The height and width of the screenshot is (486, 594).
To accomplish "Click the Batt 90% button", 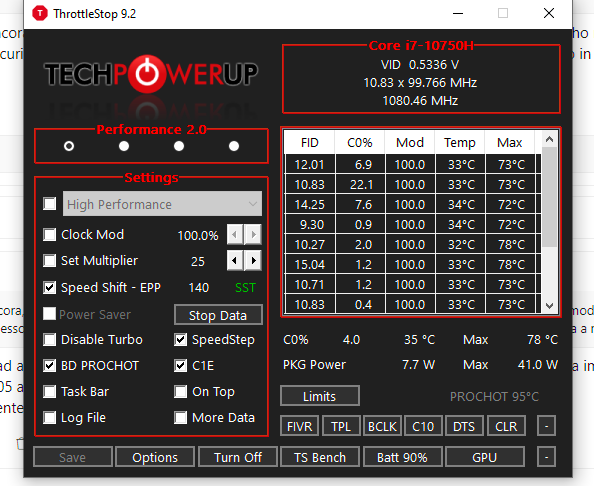I will 402,457.
